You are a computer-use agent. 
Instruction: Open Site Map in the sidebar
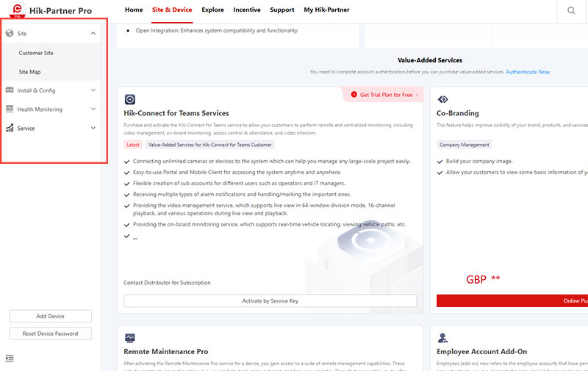(x=29, y=71)
